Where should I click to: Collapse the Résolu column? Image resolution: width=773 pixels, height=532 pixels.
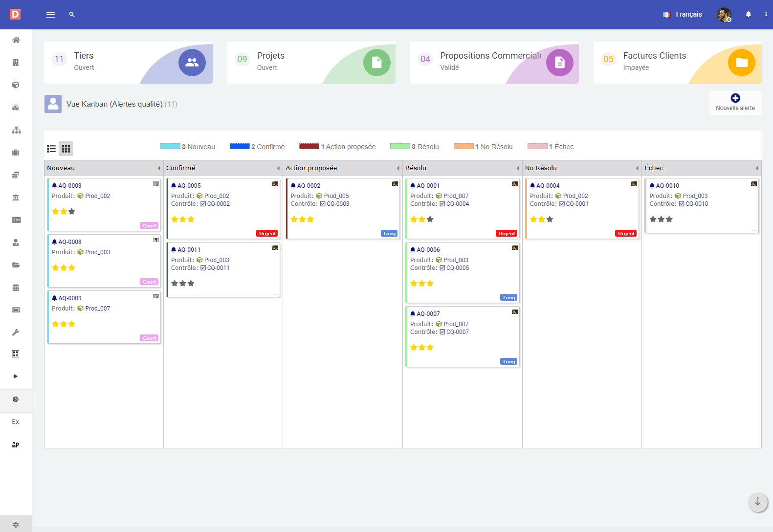tap(518, 168)
